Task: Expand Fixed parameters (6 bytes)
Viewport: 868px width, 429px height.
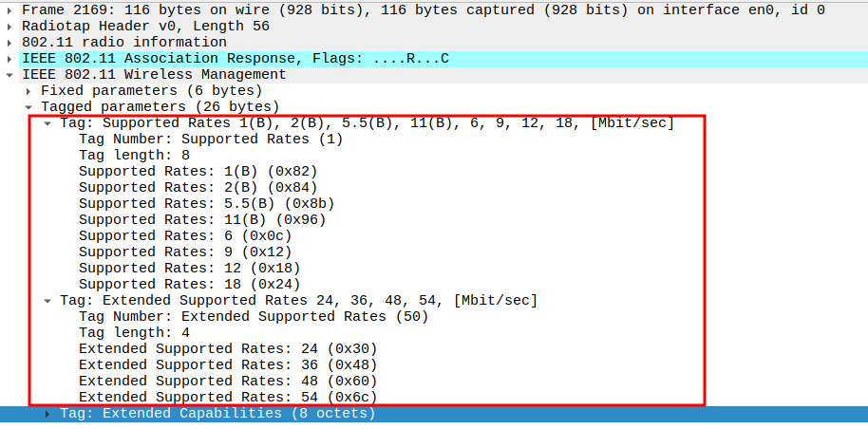Action: [29, 91]
